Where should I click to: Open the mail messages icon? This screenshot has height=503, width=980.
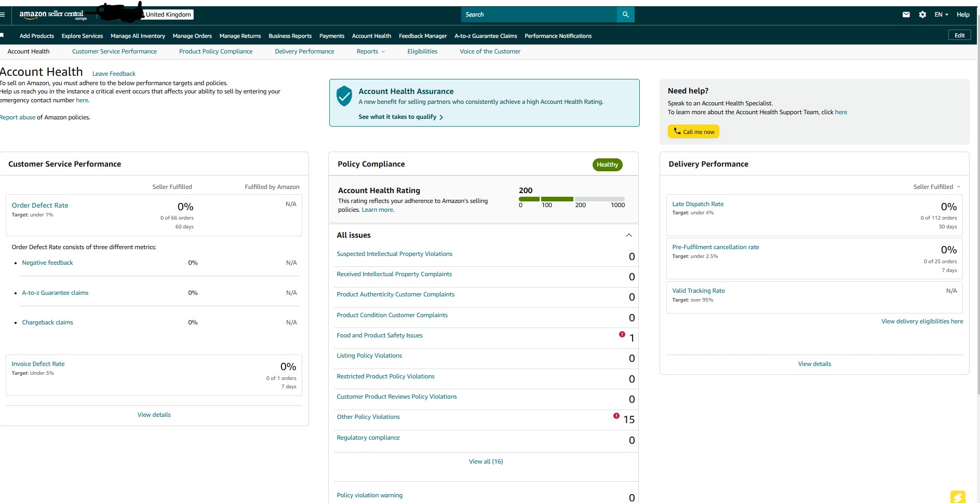906,15
